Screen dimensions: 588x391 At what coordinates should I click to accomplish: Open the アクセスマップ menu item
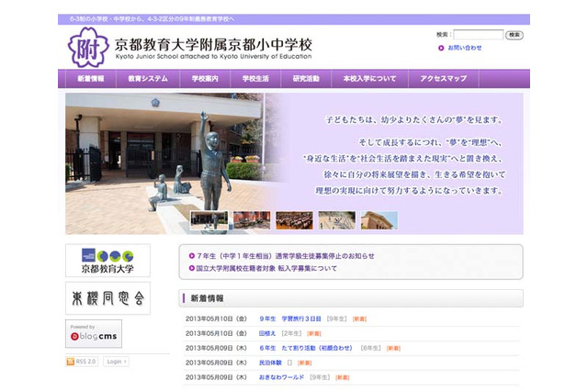[x=443, y=79]
